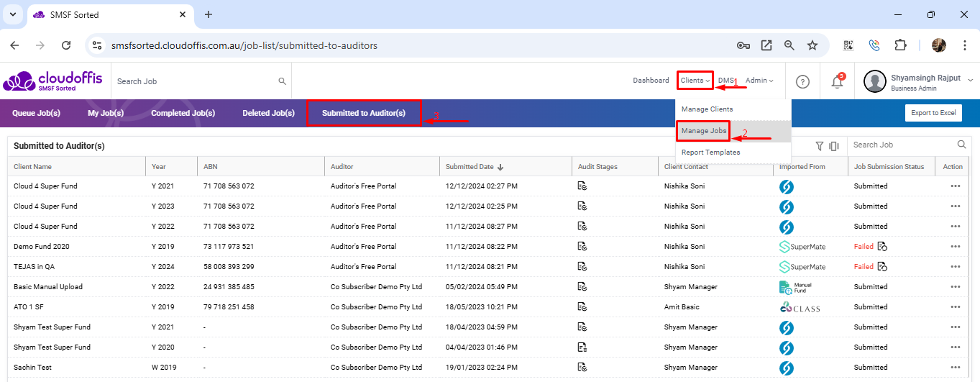980x382 pixels.
Task: Click the Shyam Test Super Fund Y 2021 client name
Action: click(x=52, y=327)
